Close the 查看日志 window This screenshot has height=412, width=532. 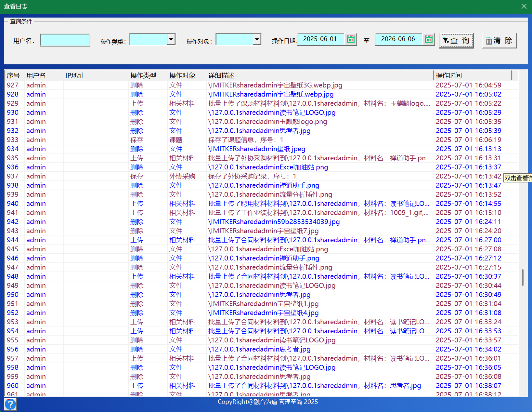click(x=524, y=7)
